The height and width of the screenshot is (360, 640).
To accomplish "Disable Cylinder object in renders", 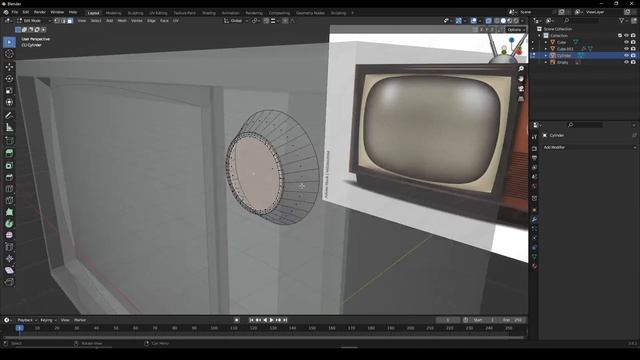I will tap(633, 56).
